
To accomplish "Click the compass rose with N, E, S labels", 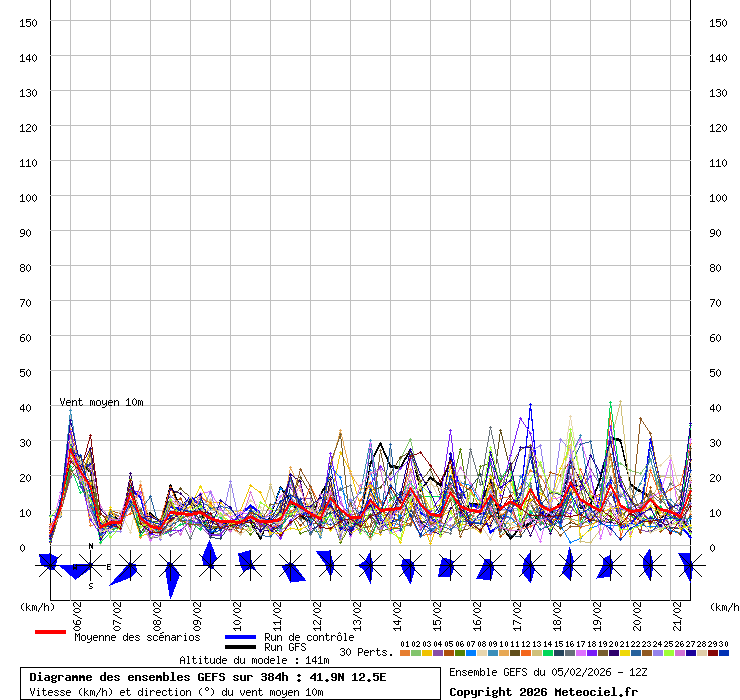I will (x=90, y=566).
